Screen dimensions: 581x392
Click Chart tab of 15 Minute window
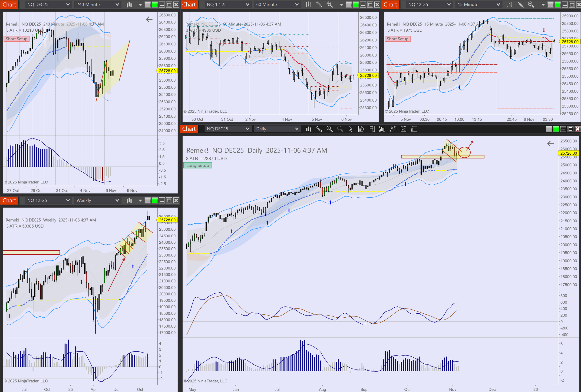click(390, 4)
